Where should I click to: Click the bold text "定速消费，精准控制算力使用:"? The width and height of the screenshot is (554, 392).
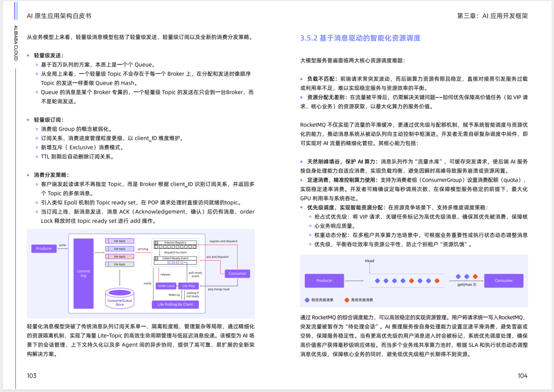tap(342, 180)
